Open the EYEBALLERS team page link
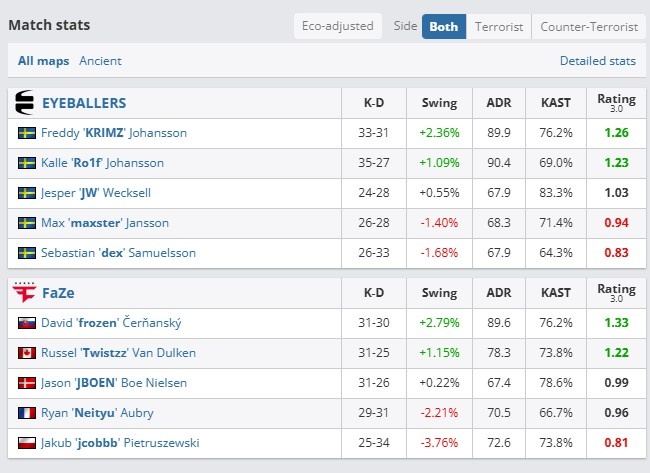Viewport: 650px width, 473px height. [x=84, y=103]
